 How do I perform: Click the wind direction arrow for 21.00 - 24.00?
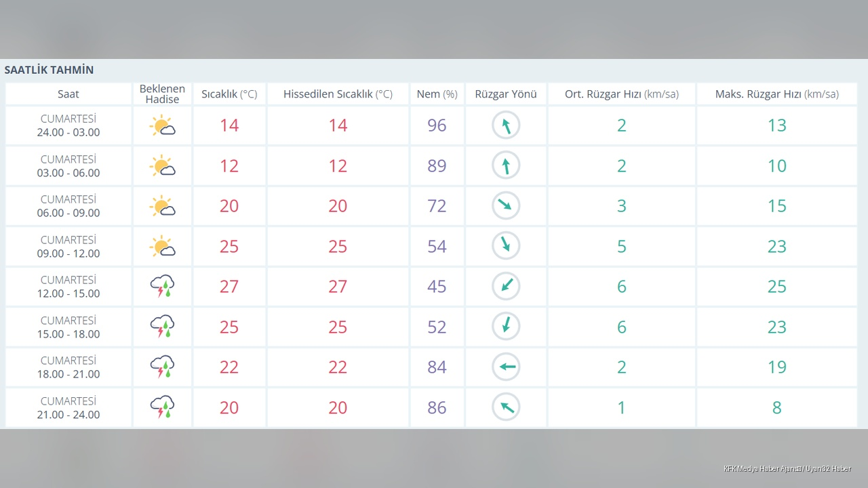coord(506,407)
